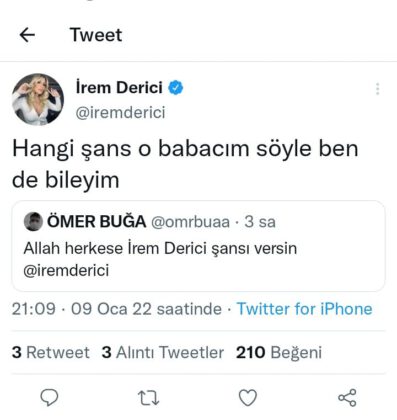397x420 pixels.
Task: Open the quoted tweet by ÖMER BUĞA
Action: pyautogui.click(x=198, y=246)
